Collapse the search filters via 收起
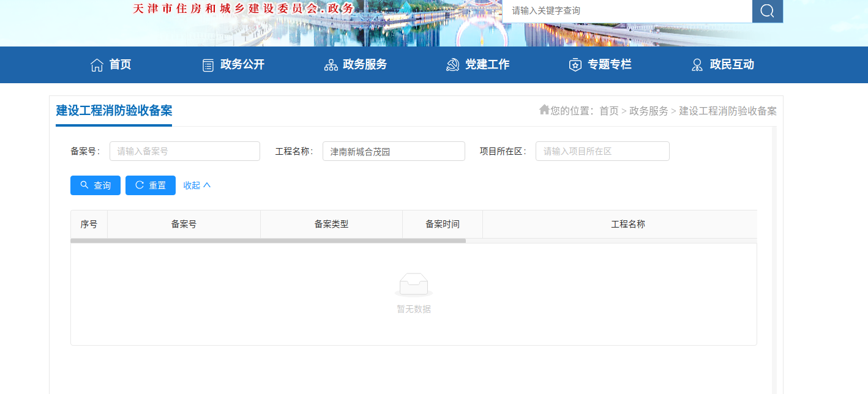This screenshot has height=394, width=868. (196, 185)
